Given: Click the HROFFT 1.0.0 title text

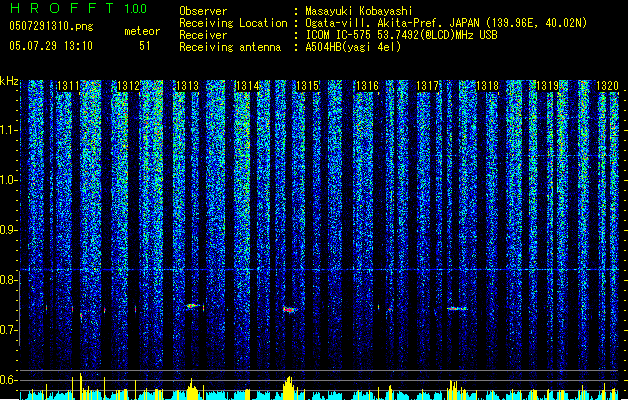Looking at the screenshot, I should click(79, 8).
